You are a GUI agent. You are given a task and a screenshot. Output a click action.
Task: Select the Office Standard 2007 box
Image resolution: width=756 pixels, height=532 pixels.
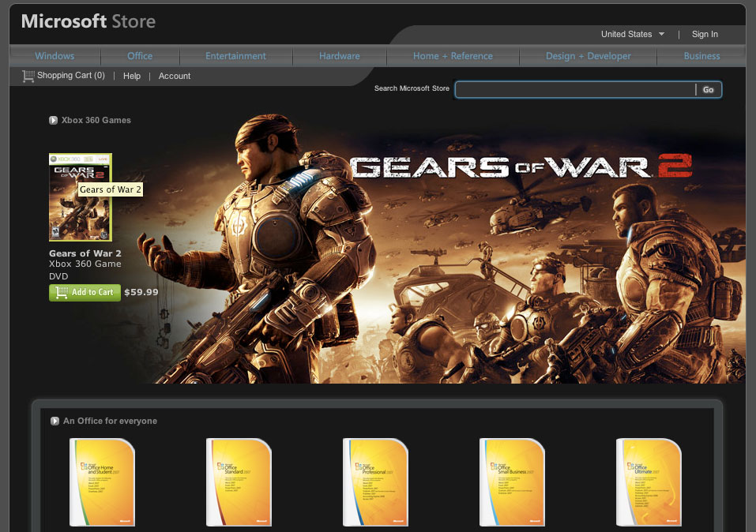point(239,482)
